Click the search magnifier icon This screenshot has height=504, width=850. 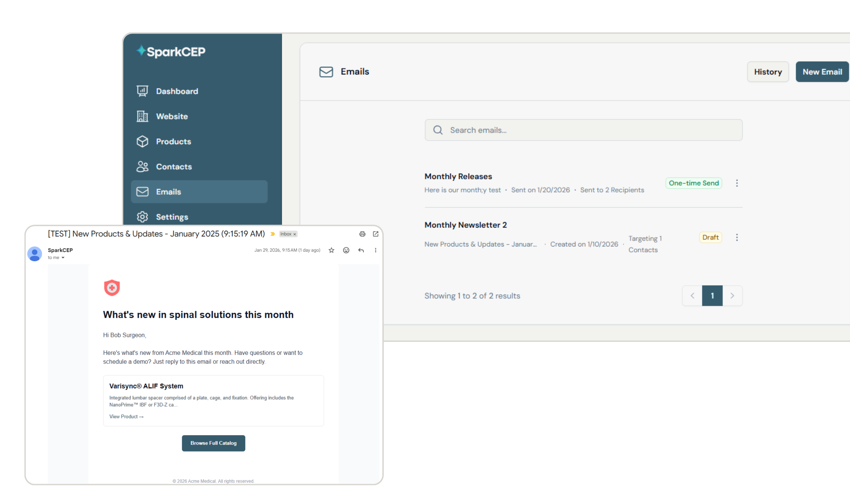(x=438, y=130)
